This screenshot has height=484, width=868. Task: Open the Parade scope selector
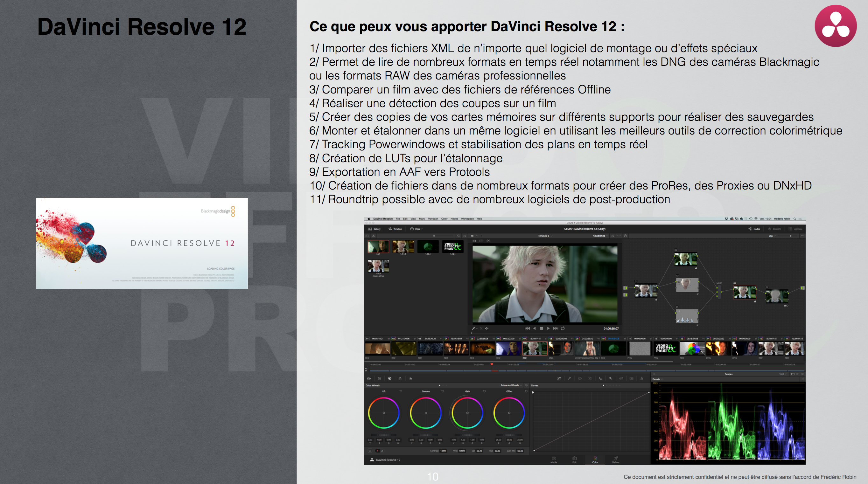[x=657, y=379]
